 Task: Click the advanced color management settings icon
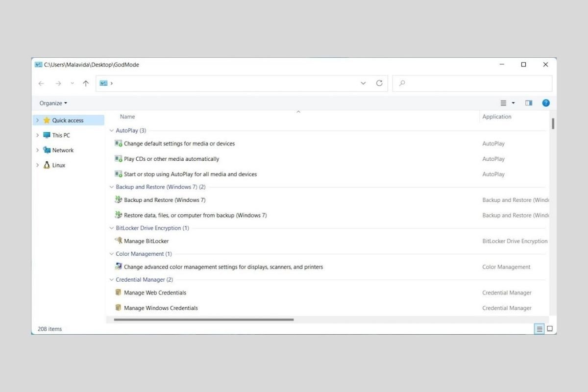tap(118, 267)
